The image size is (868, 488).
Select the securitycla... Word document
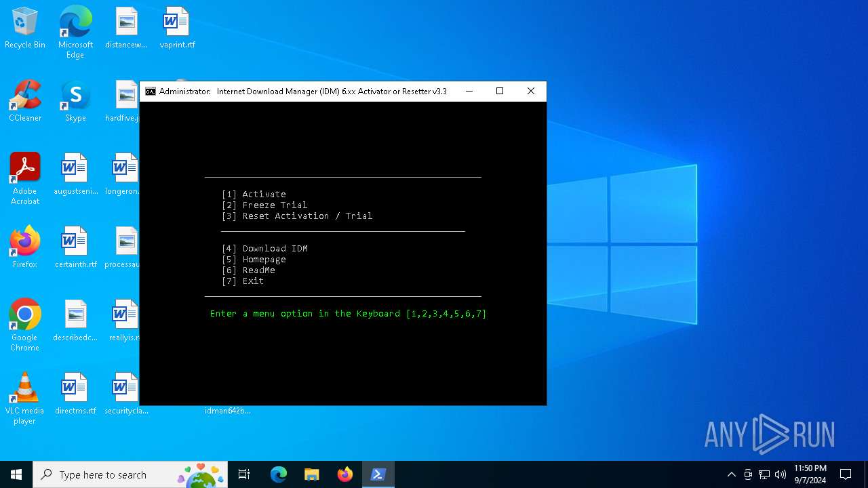click(x=126, y=394)
